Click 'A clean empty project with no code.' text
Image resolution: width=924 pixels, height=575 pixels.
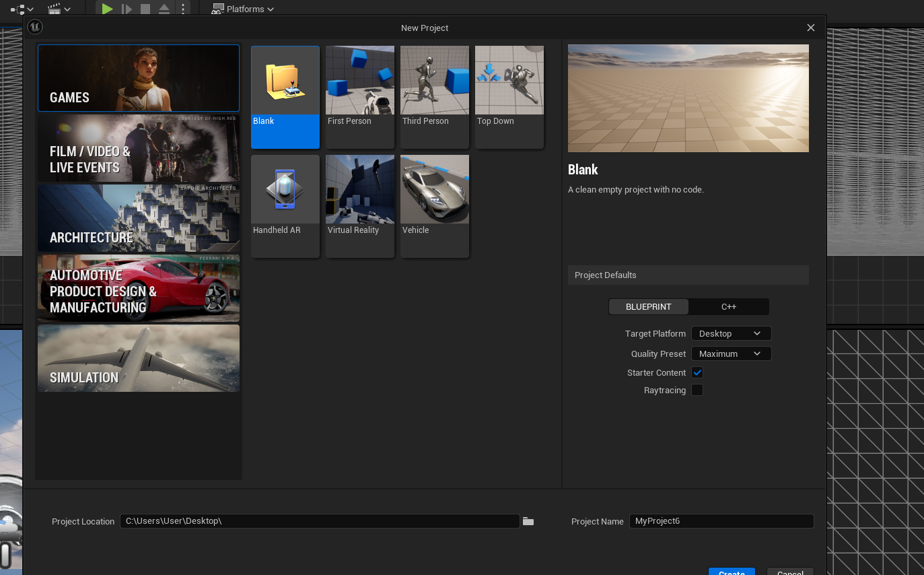[x=636, y=190]
